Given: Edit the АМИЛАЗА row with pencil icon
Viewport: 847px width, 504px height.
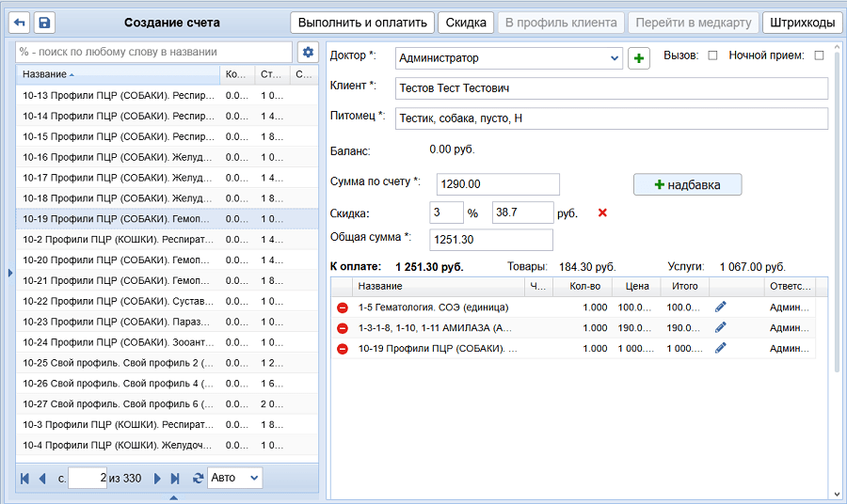Looking at the screenshot, I should click(721, 328).
